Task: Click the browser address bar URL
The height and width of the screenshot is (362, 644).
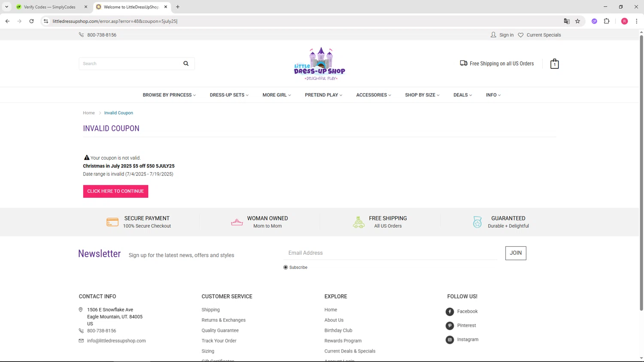Action: tap(115, 21)
